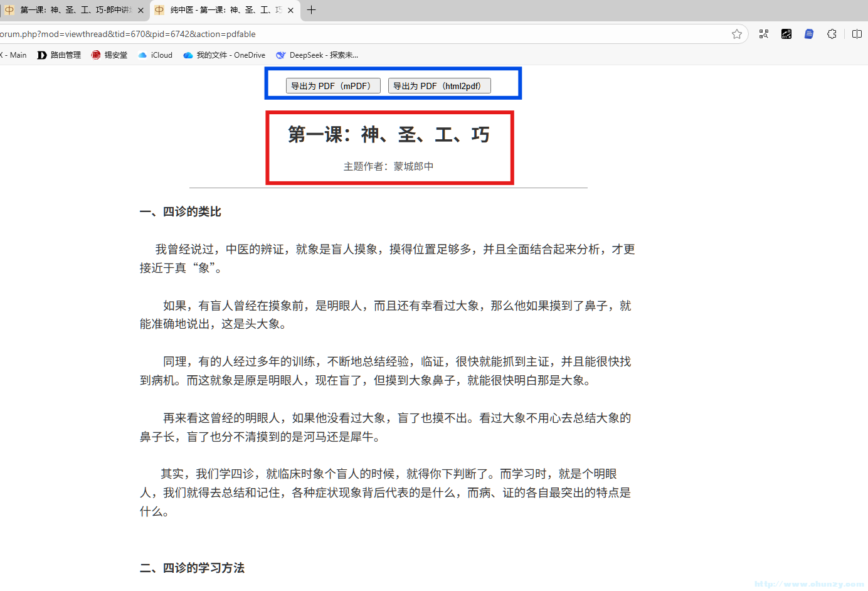868x591 pixels.
Task: Click the red 锡安堂 bookmark icon
Action: coord(95,55)
